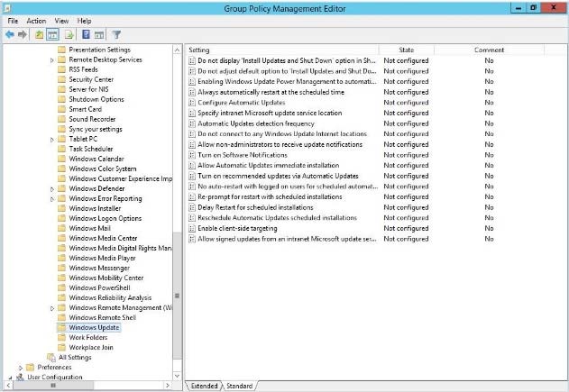Click the Enable client-side targeting policy icon
This screenshot has height=392, width=569.
click(192, 229)
